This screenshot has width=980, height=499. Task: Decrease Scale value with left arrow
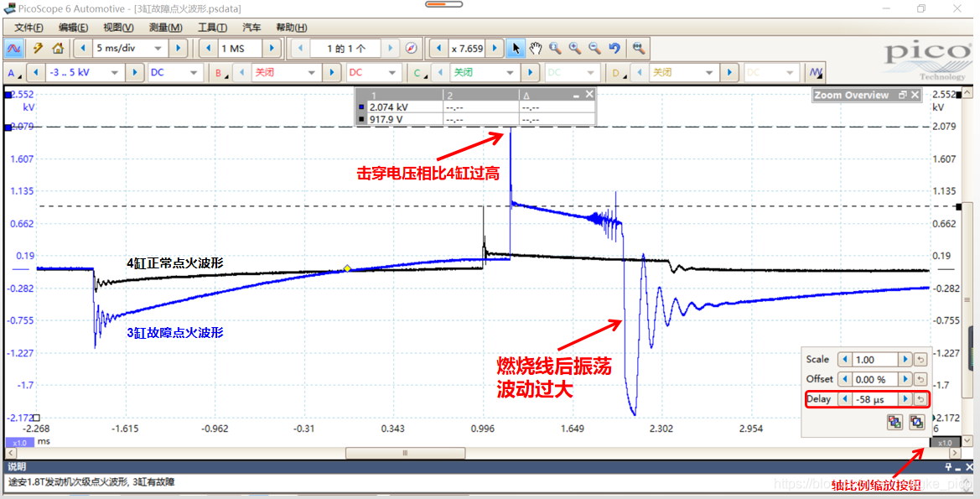tap(843, 360)
